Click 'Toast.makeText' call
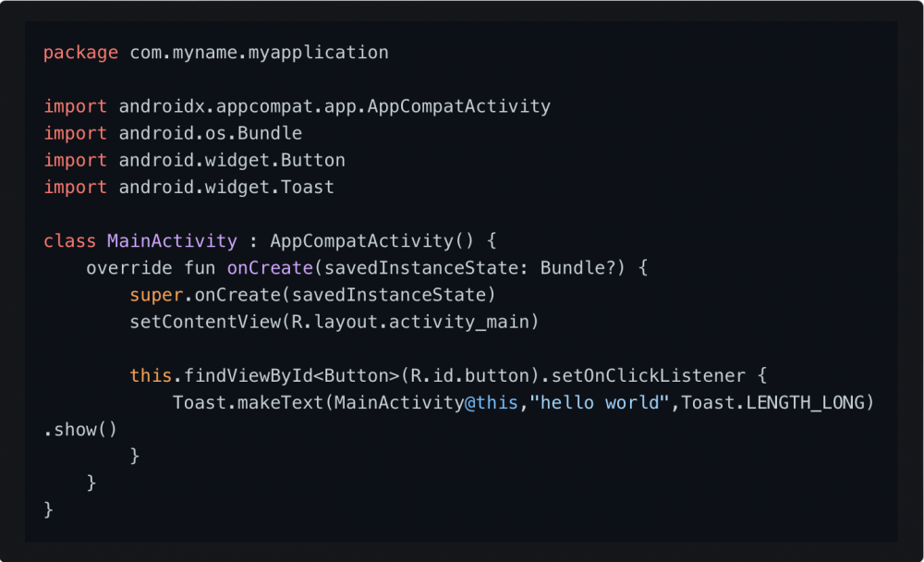 click(x=248, y=403)
